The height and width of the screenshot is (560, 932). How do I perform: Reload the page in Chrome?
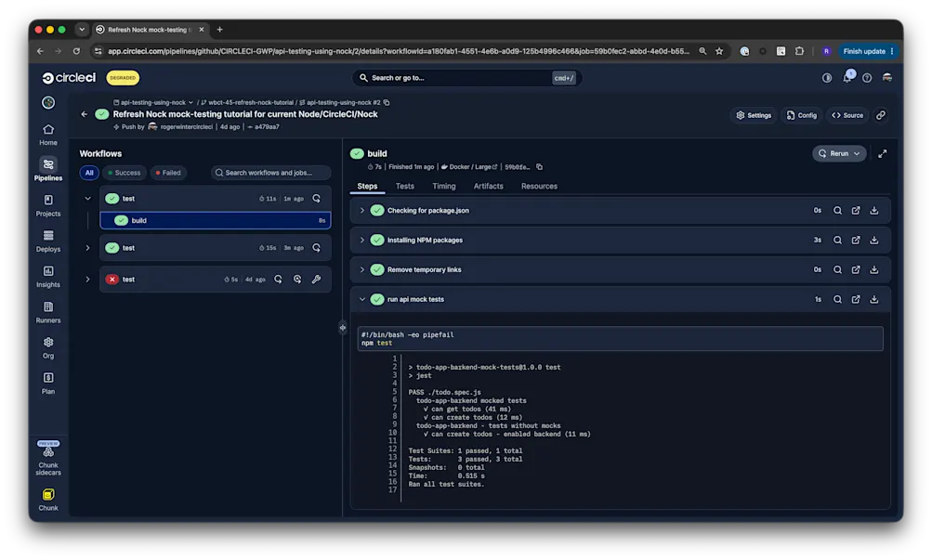[76, 52]
